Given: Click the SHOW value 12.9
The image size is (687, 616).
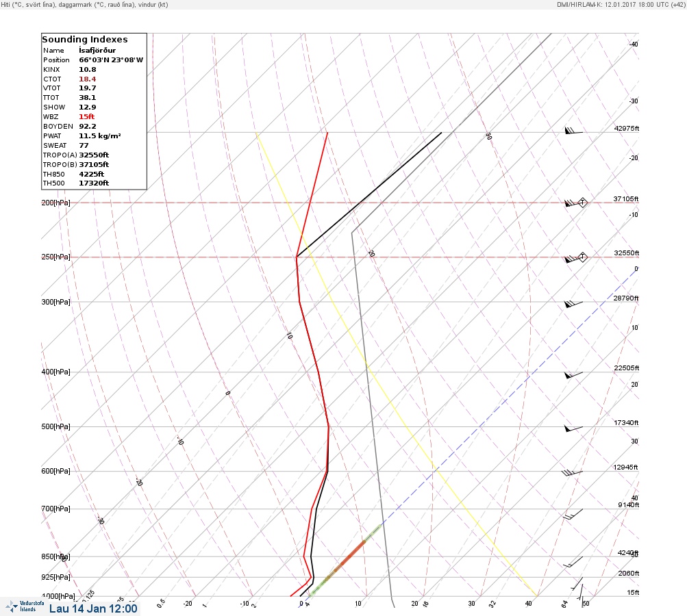Looking at the screenshot, I should [88, 107].
